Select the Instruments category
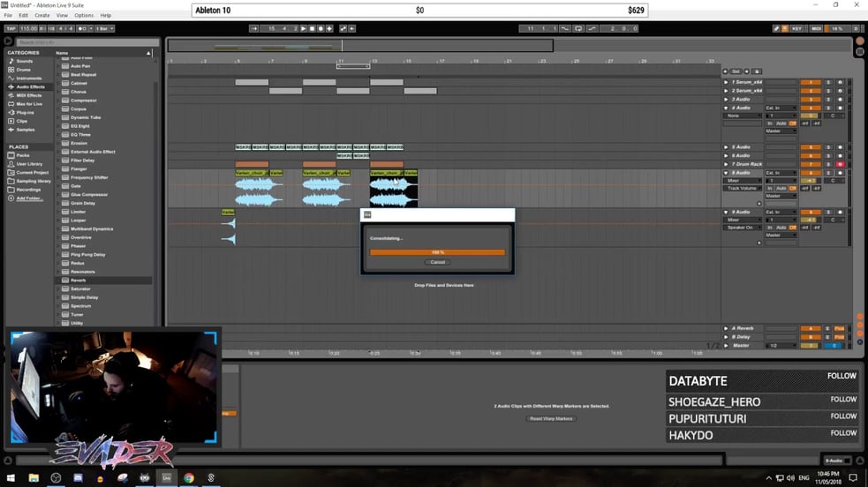 coord(29,78)
